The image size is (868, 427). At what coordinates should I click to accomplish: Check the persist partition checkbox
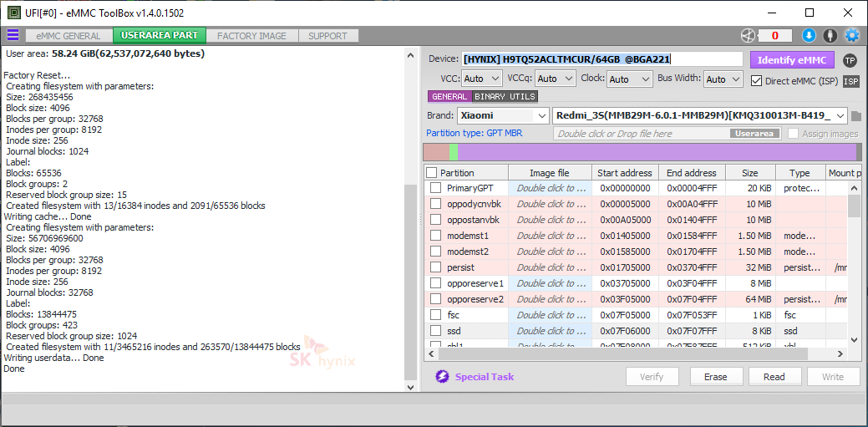click(435, 267)
